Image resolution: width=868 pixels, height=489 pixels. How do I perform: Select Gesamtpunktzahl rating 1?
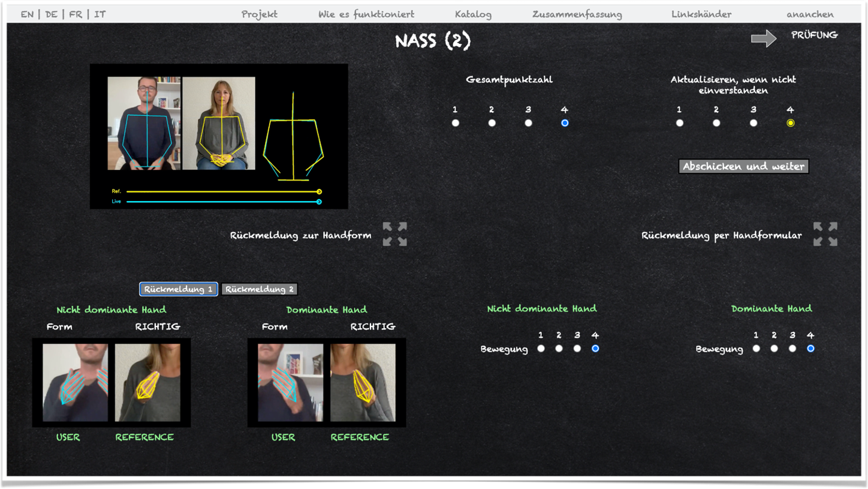coord(456,123)
